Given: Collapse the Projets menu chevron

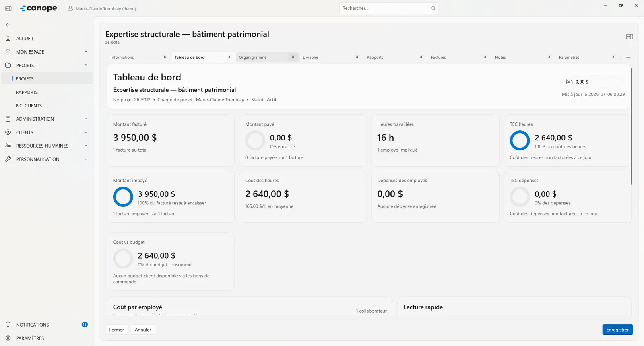Looking at the screenshot, I should pyautogui.click(x=86, y=65).
